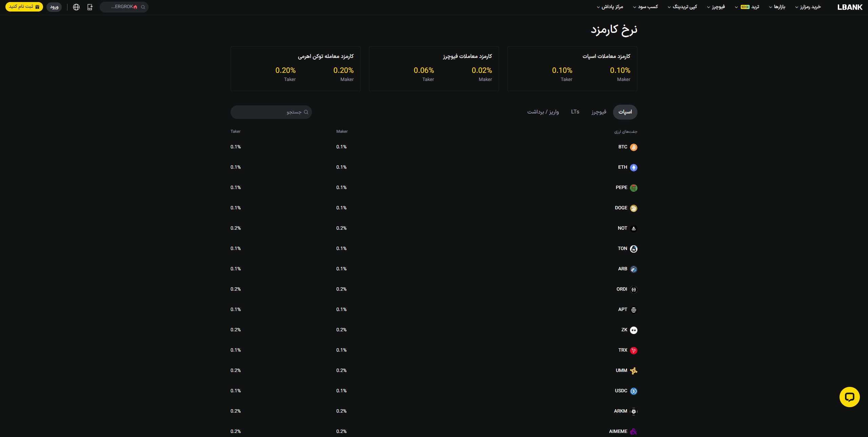The height and width of the screenshot is (437, 868).
Task: Expand the فیوچرز header dropdown
Action: point(716,7)
